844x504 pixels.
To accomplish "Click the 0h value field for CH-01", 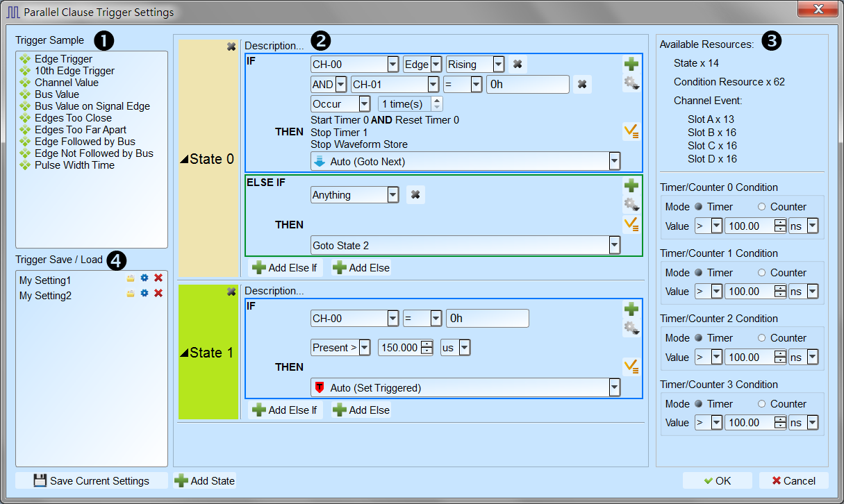I will click(x=528, y=85).
